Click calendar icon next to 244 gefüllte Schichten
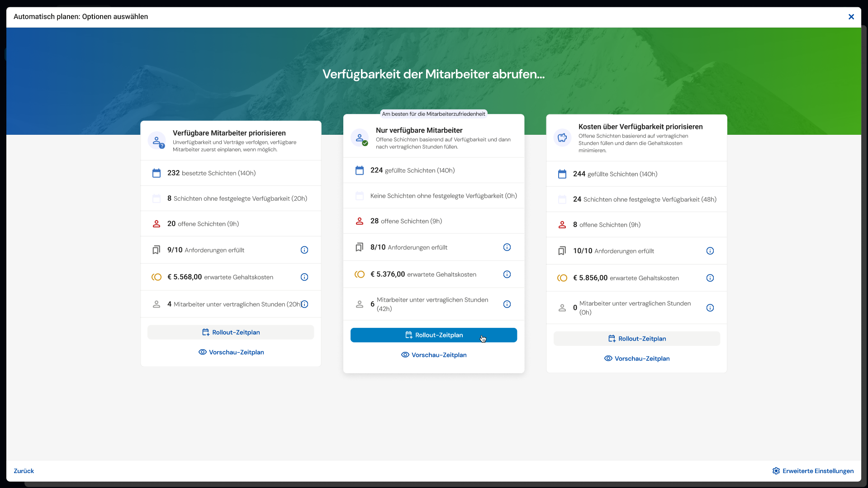The width and height of the screenshot is (868, 488). coord(562,174)
